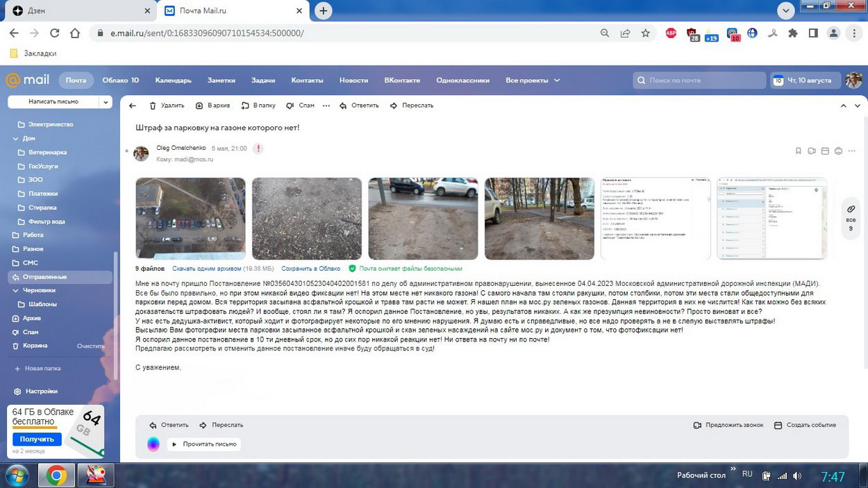Play the Read letter (Прочитать письмо) button
This screenshot has width=868, height=488.
click(x=204, y=444)
